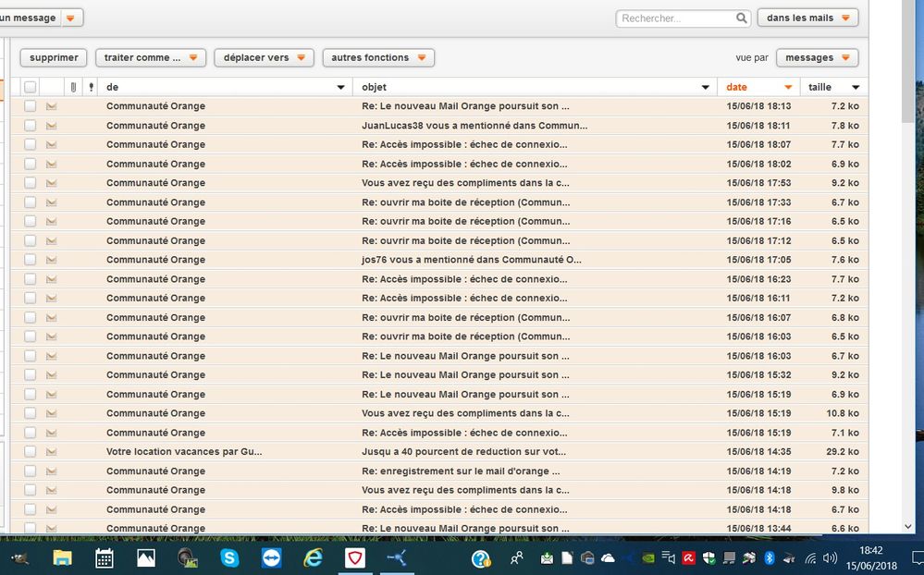This screenshot has height=575, width=924.
Task: Click the attachment paperclip column icon
Action: (x=73, y=87)
